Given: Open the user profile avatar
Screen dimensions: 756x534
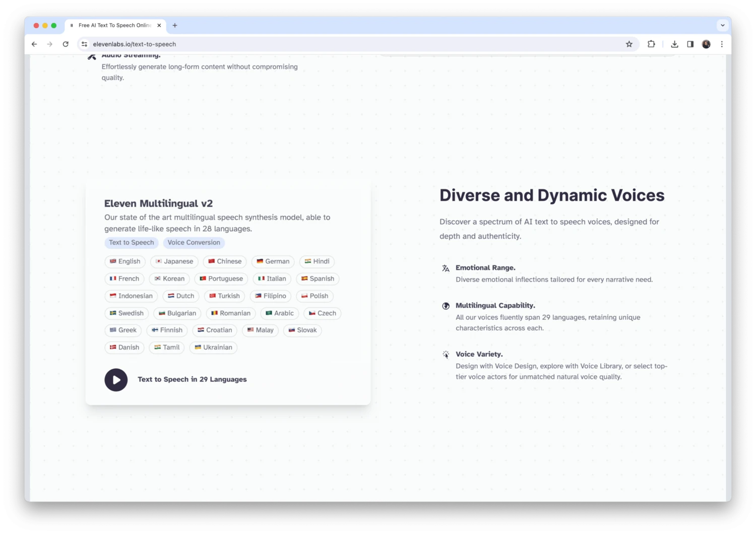Looking at the screenshot, I should [x=706, y=44].
